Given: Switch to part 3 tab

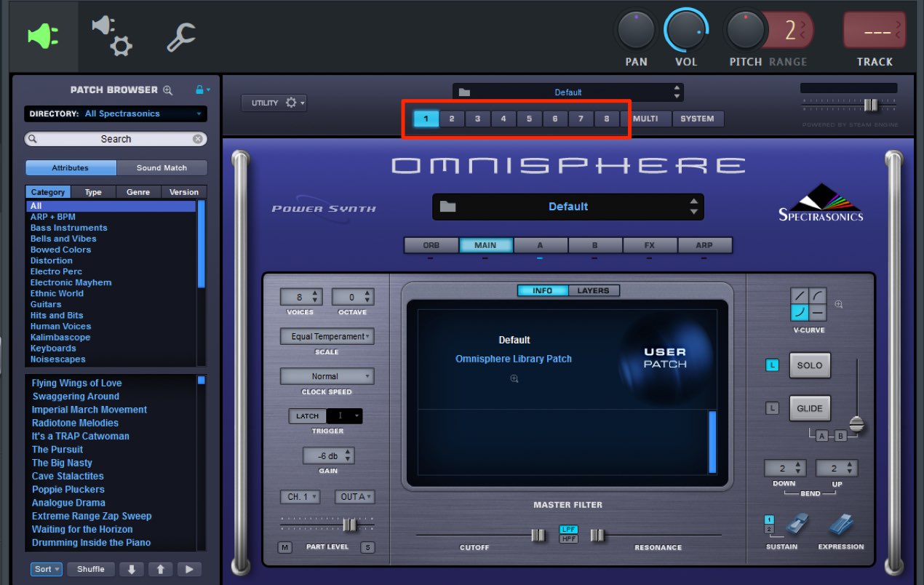Looking at the screenshot, I should tap(477, 119).
